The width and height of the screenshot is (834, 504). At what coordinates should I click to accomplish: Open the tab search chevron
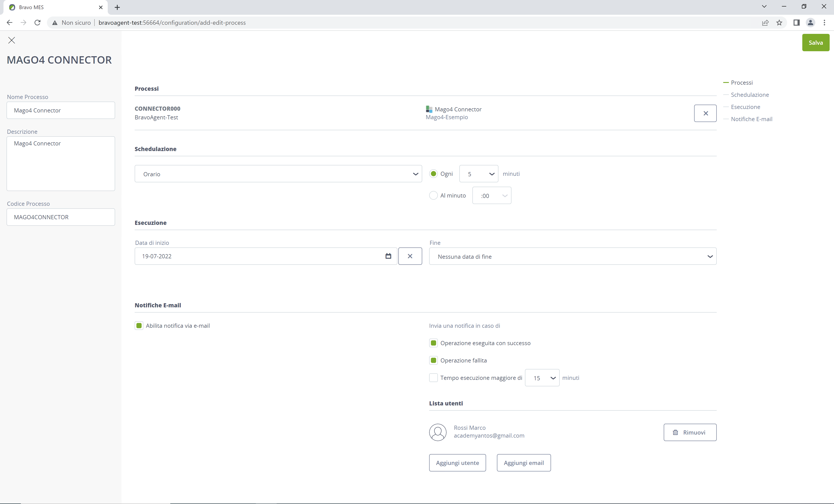764,7
